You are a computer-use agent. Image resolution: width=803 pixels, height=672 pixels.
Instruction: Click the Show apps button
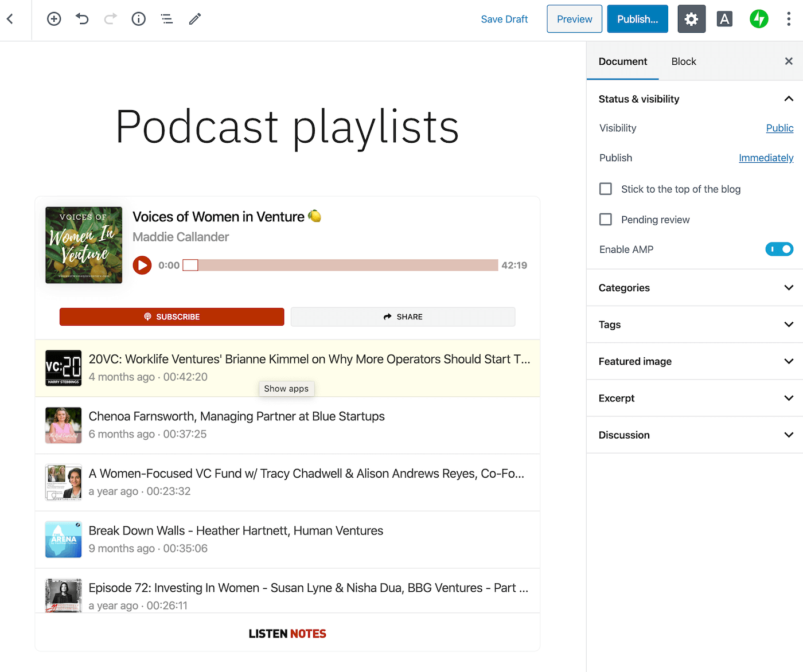tap(286, 389)
